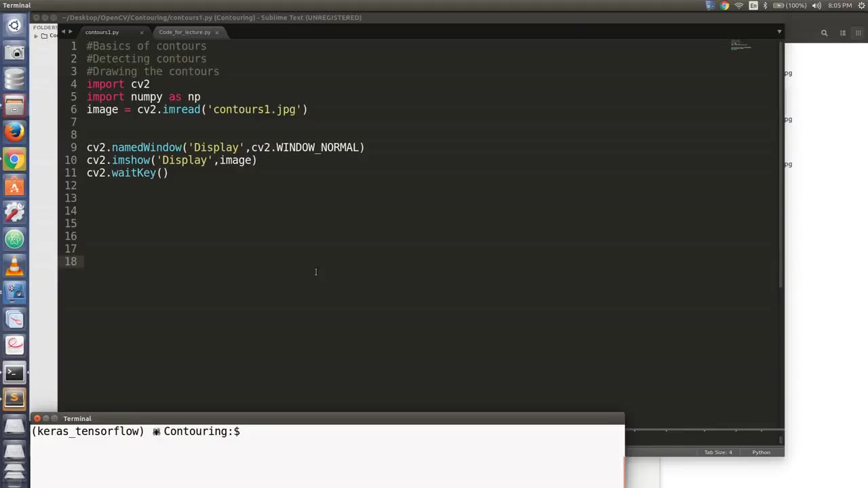Launch the screenshot camera app in dock
868x488 pixels.
[x=14, y=52]
